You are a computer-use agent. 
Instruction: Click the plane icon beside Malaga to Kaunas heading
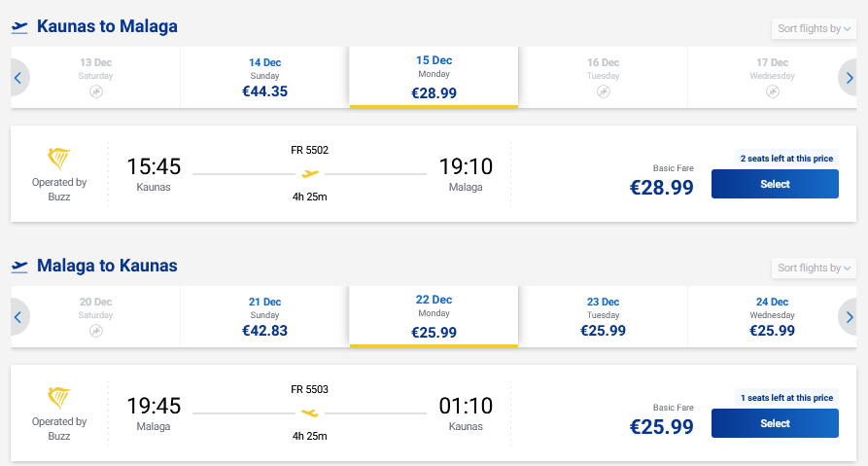pyautogui.click(x=19, y=267)
